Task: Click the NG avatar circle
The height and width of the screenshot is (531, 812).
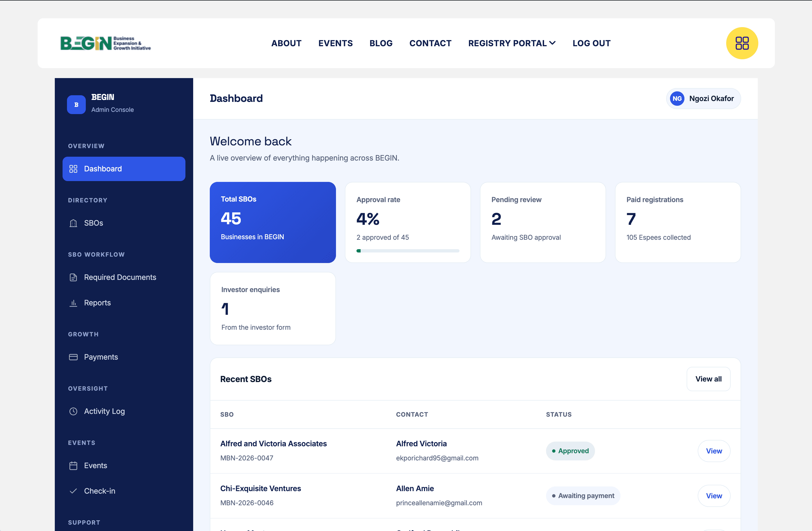Action: click(x=677, y=99)
